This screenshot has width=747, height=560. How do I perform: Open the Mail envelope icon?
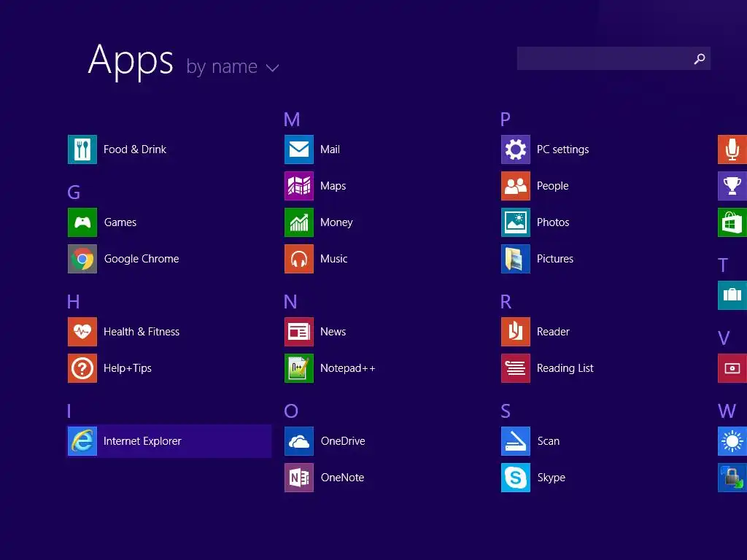tap(298, 149)
